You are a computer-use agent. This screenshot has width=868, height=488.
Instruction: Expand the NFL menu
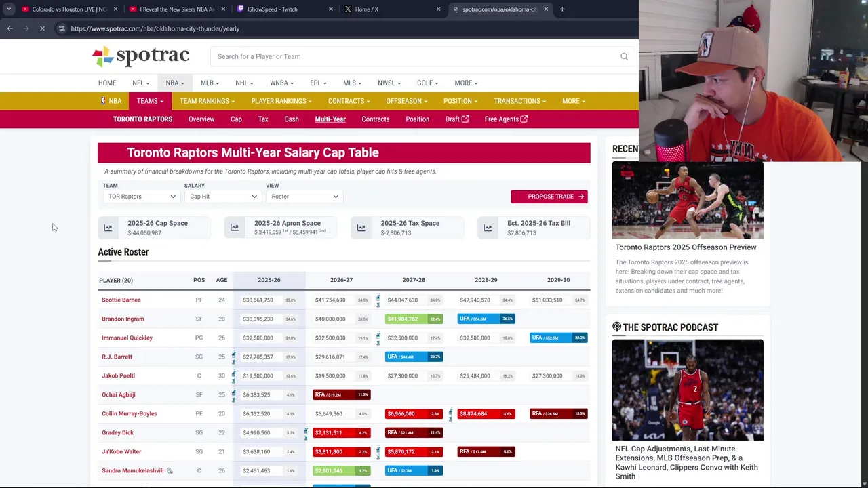(x=140, y=83)
